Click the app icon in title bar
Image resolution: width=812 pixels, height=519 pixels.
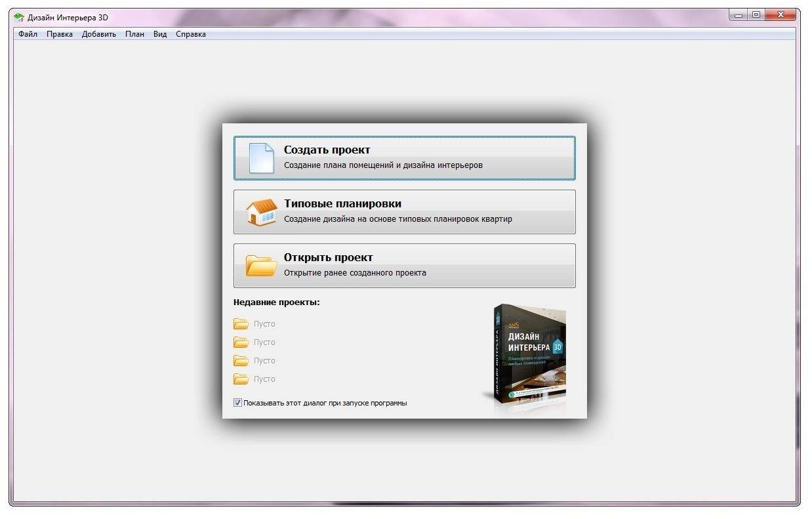[x=19, y=17]
